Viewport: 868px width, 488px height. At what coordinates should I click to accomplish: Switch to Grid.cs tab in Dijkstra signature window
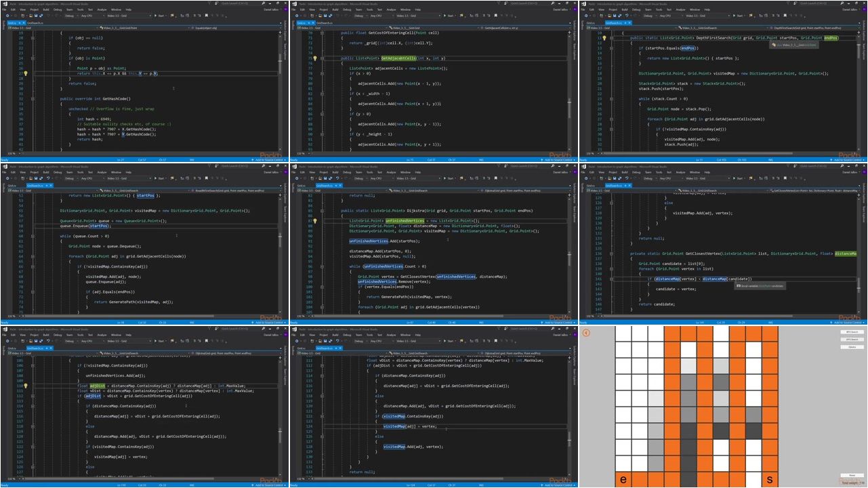point(301,185)
